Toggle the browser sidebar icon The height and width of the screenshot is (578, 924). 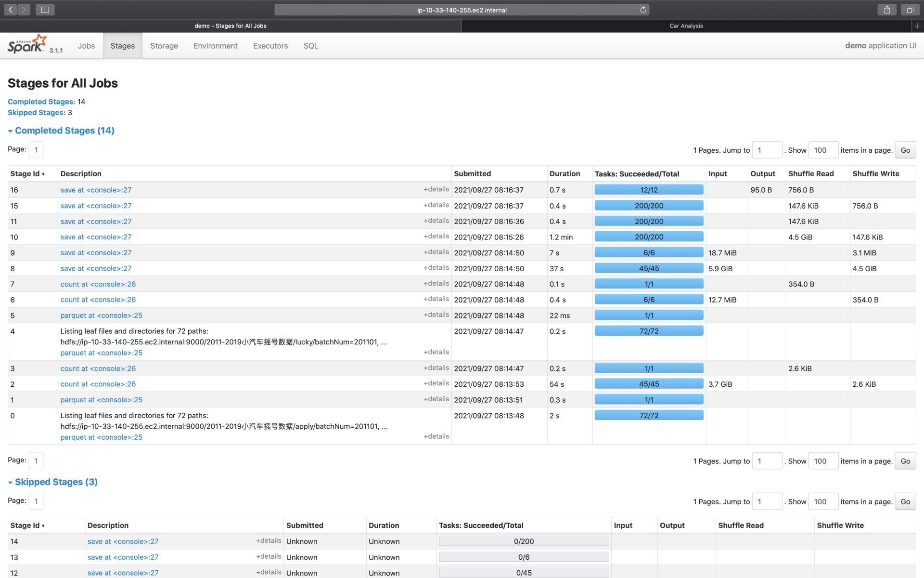coord(45,10)
